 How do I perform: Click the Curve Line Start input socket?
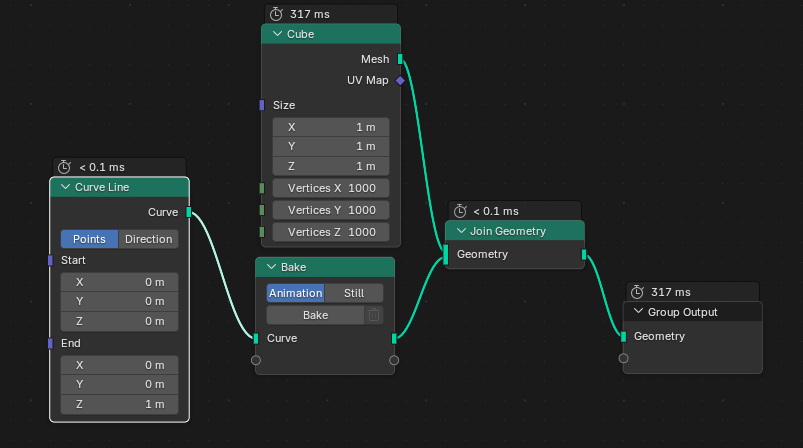coord(50,260)
